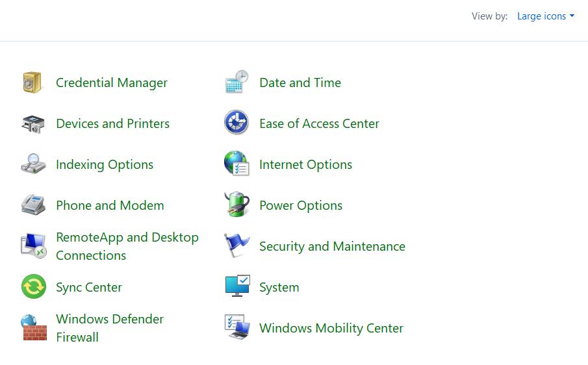Viewport: 588px width, 365px height.
Task: Open Power Options battery icon
Action: coord(237,205)
